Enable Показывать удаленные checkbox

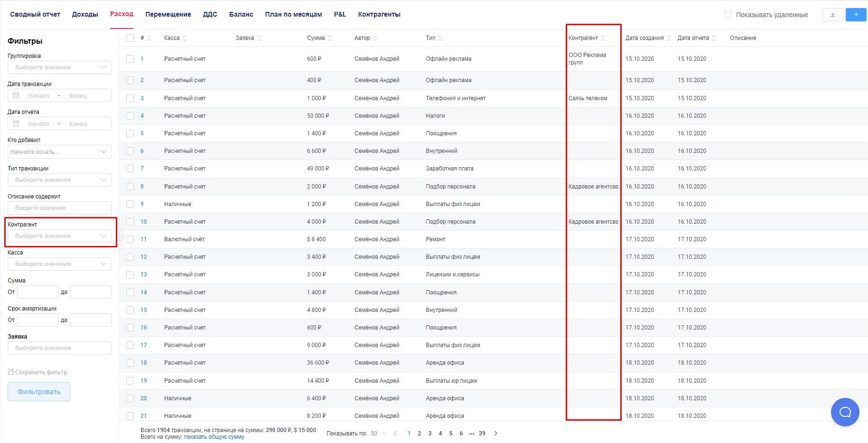[728, 15]
